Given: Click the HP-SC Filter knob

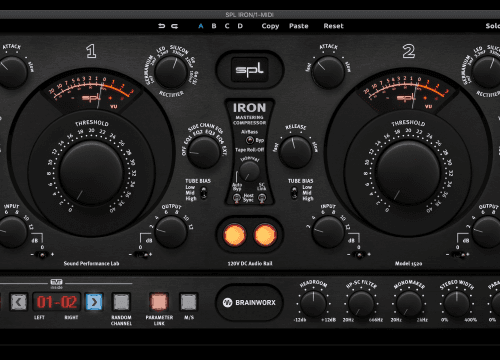Looking at the screenshot, I should click(x=361, y=304).
